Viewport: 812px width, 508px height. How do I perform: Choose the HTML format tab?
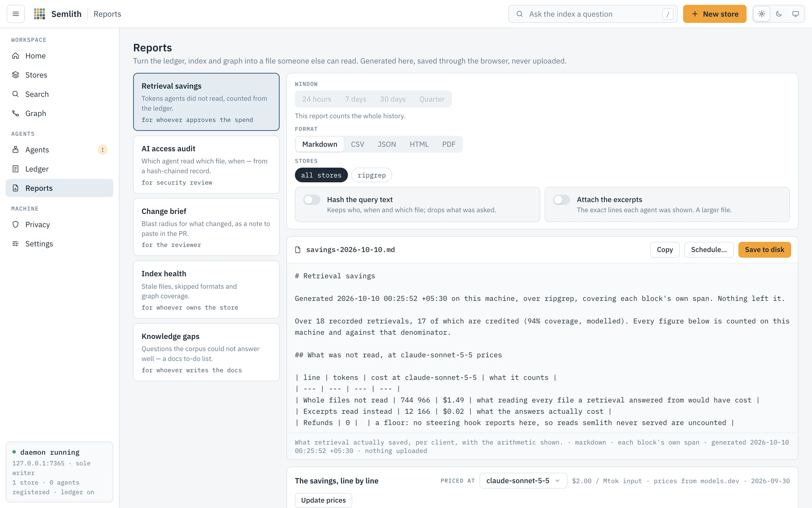[419, 144]
